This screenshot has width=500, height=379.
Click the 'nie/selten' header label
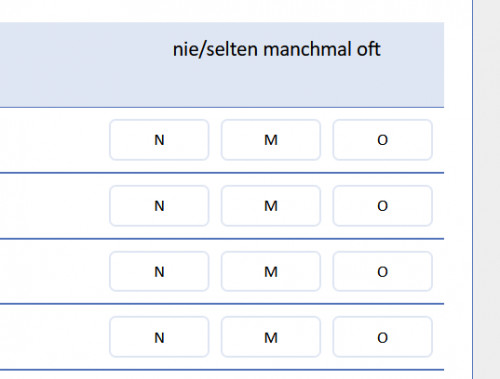215,49
